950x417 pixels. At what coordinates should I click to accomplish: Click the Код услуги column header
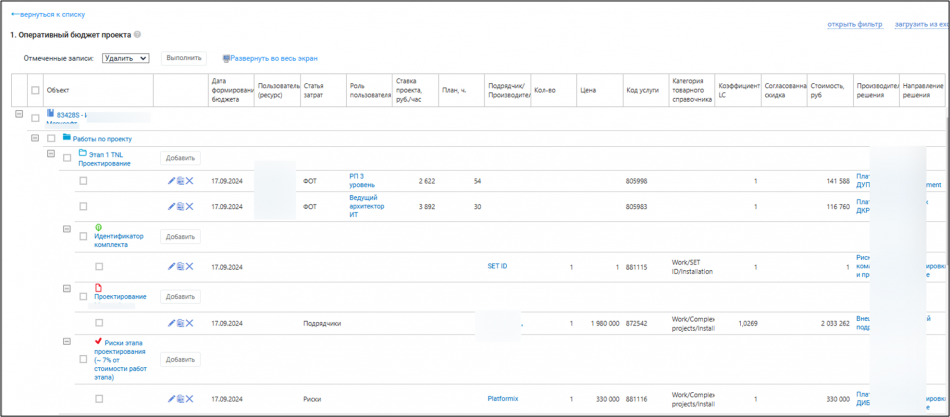coord(642,90)
